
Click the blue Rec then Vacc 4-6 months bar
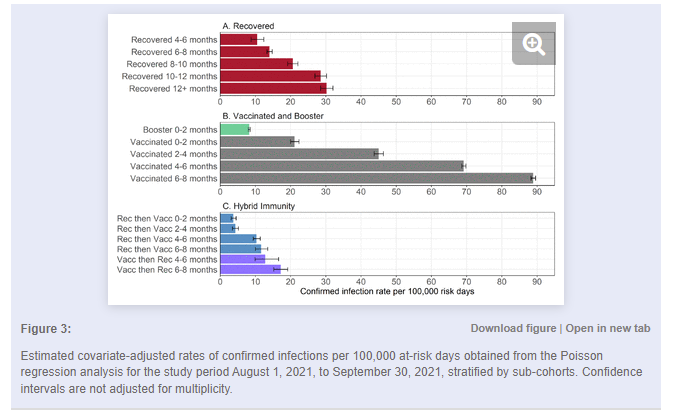(238, 239)
